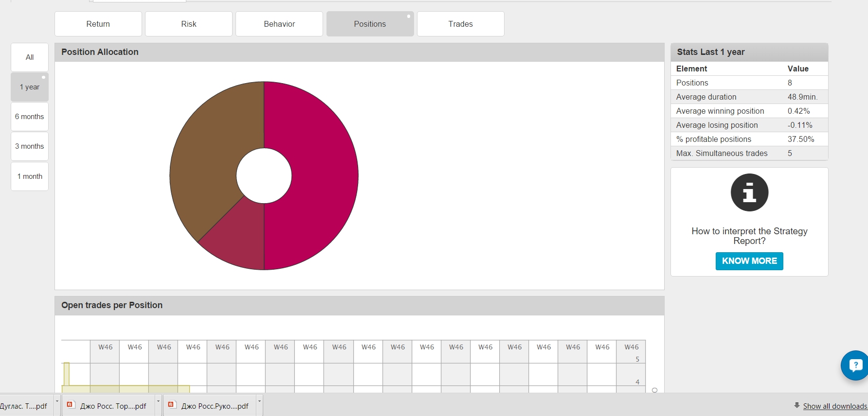Screen dimensions: 868x416
Task: Click the Average duration row label
Action: click(x=706, y=97)
